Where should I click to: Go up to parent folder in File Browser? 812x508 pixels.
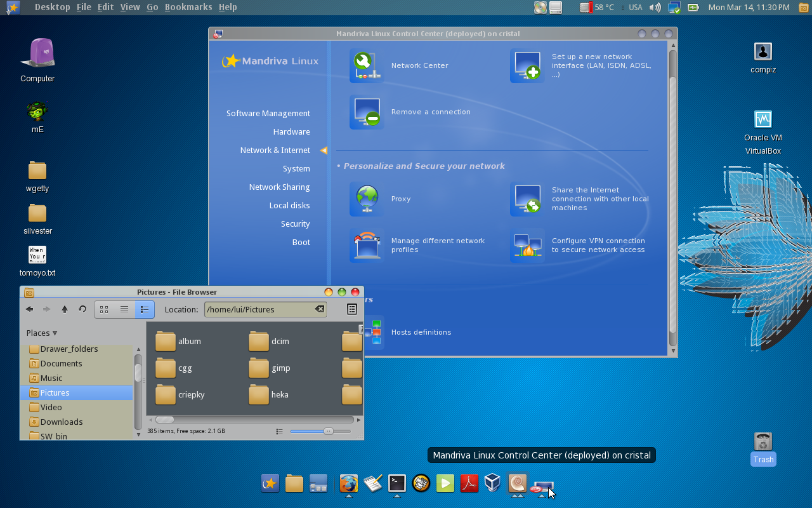pyautogui.click(x=65, y=309)
